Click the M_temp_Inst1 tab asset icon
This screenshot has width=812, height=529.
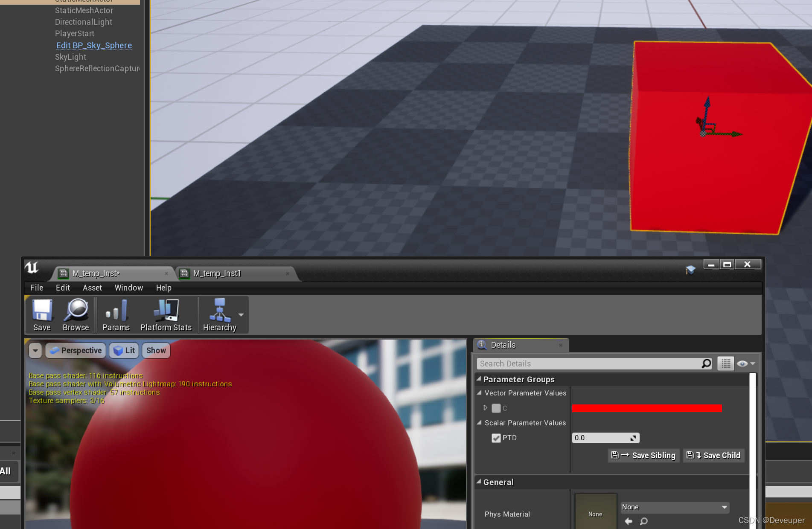(184, 273)
